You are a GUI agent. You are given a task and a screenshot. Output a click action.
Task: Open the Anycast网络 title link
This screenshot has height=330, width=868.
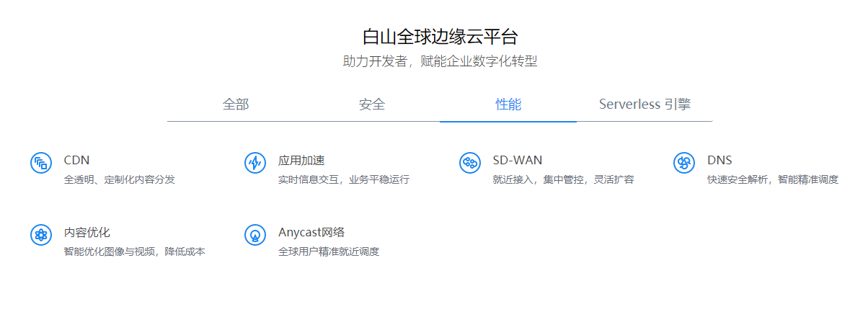[311, 232]
